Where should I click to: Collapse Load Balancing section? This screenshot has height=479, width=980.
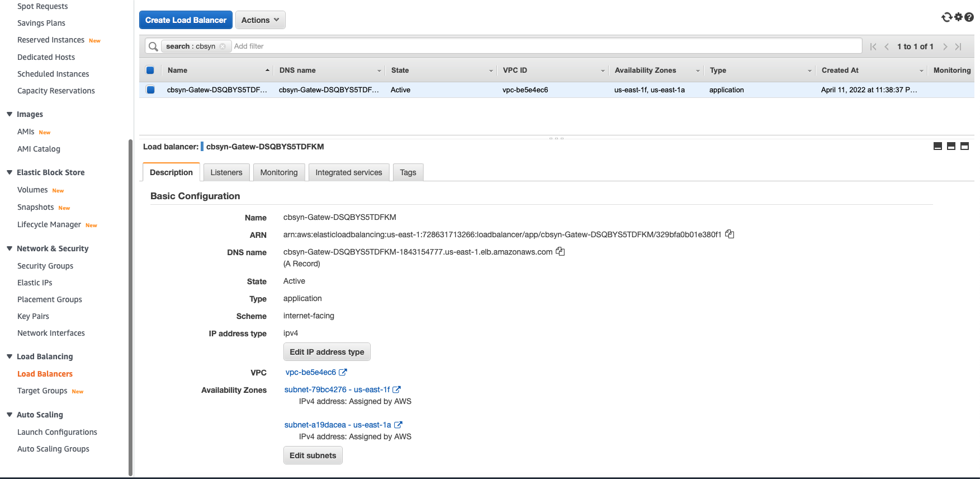tap(10, 356)
